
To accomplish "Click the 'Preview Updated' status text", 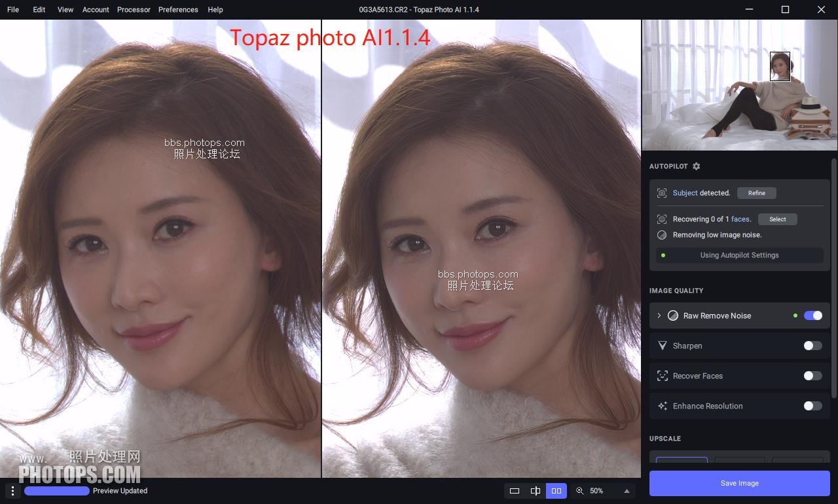I will 120,491.
